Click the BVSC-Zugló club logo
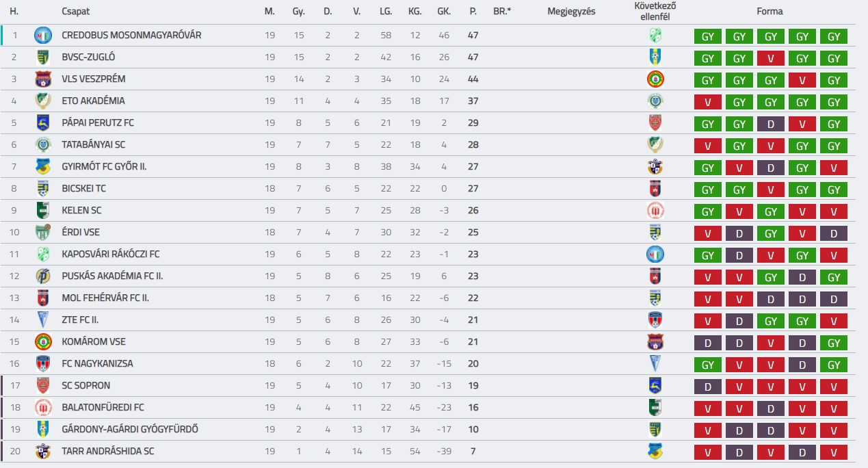 (x=43, y=57)
